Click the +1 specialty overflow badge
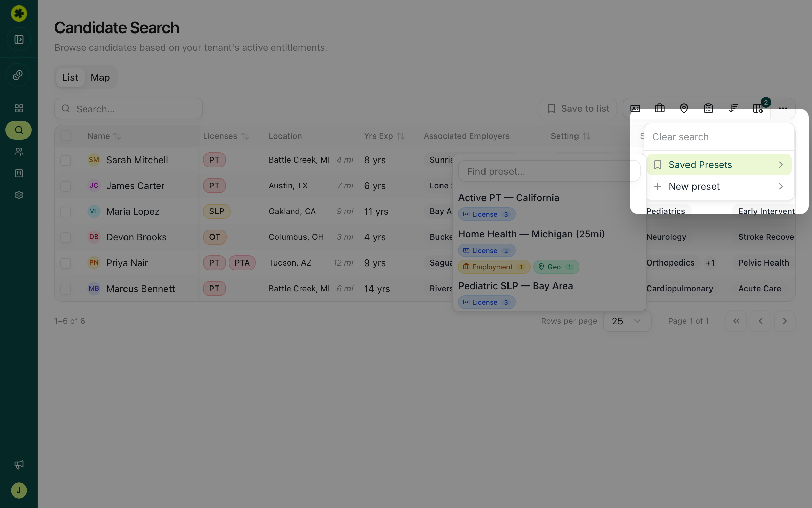Viewport: 812px width, 508px height. 710,263
